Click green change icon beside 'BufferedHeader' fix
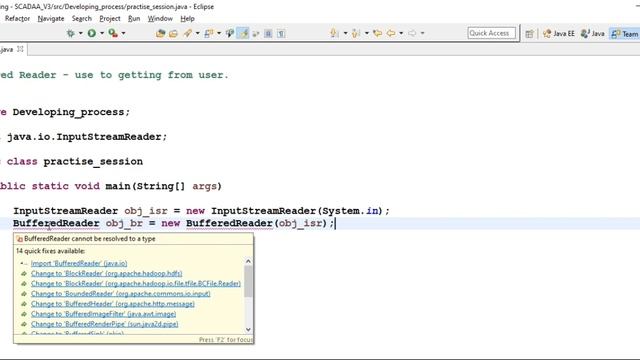Viewport: 640px width, 360px height. (x=24, y=304)
